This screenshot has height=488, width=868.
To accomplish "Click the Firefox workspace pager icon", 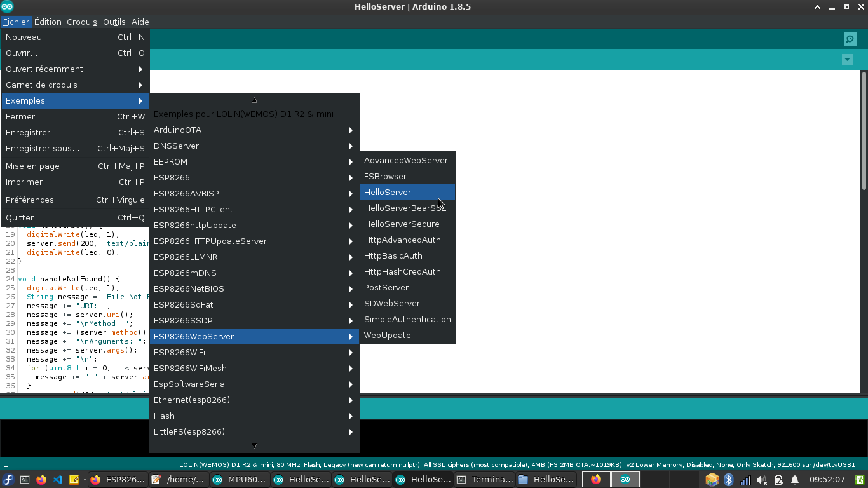I will coord(596,480).
